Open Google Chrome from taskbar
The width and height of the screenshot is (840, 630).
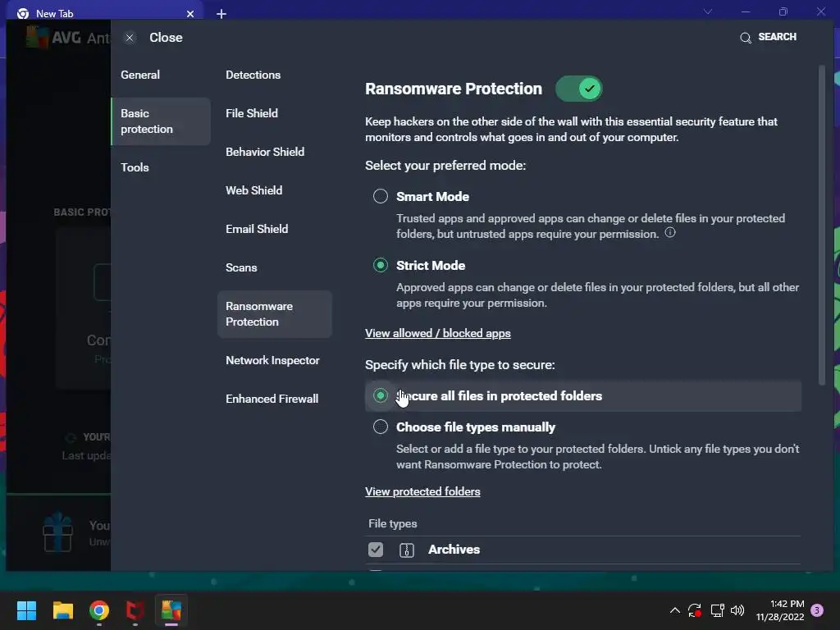[99, 610]
